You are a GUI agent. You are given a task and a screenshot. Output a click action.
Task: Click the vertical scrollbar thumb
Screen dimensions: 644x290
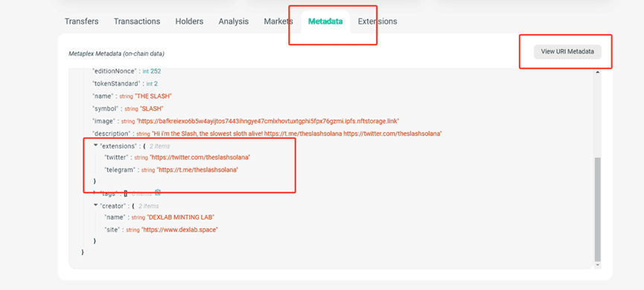point(597,209)
